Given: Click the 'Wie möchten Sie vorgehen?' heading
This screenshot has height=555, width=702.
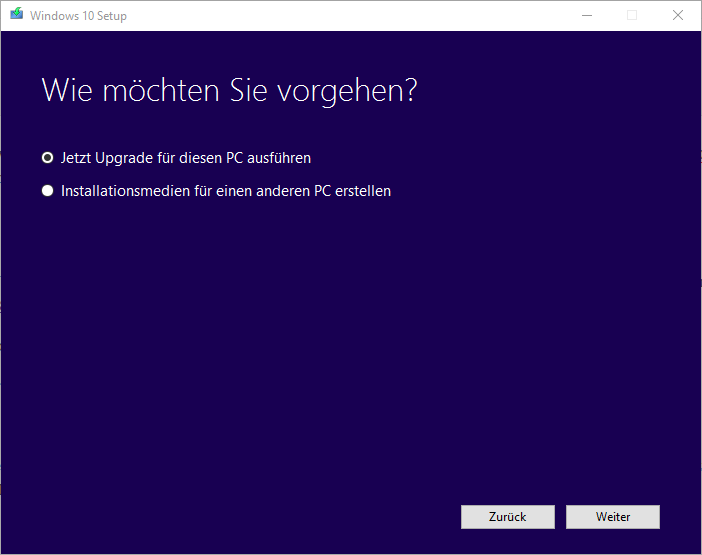Looking at the screenshot, I should click(x=229, y=91).
